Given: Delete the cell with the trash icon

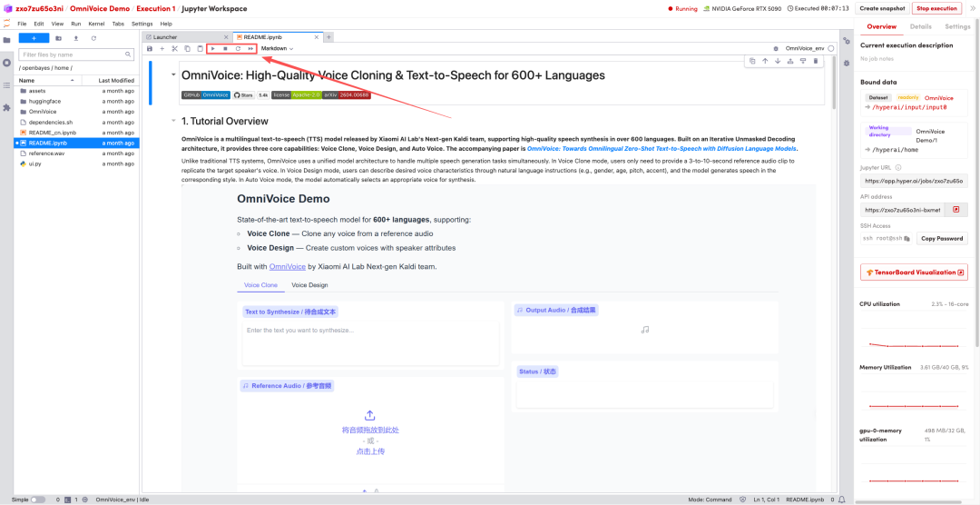Looking at the screenshot, I should pos(815,61).
